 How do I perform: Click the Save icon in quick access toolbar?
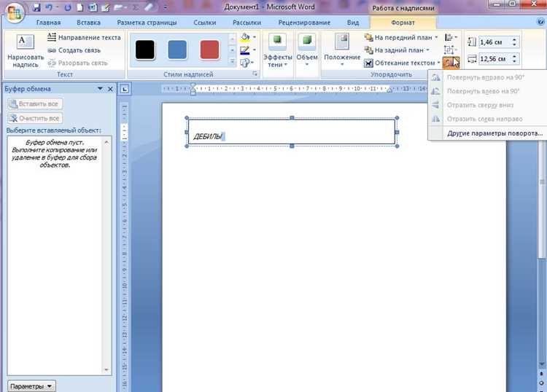tap(36, 7)
